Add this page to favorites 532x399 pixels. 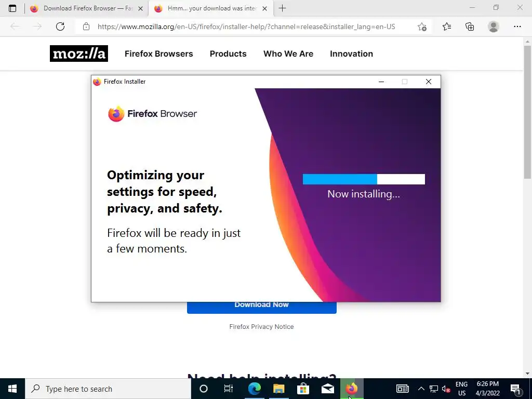422,26
